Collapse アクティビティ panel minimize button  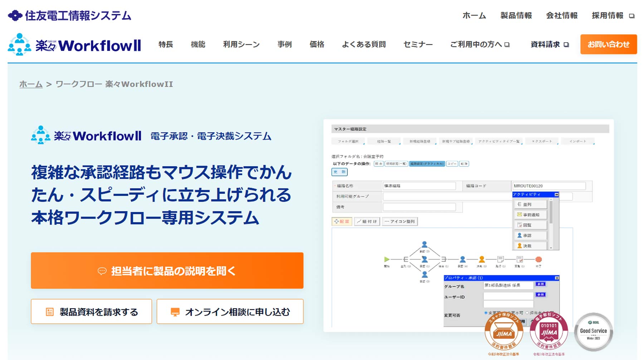(556, 195)
